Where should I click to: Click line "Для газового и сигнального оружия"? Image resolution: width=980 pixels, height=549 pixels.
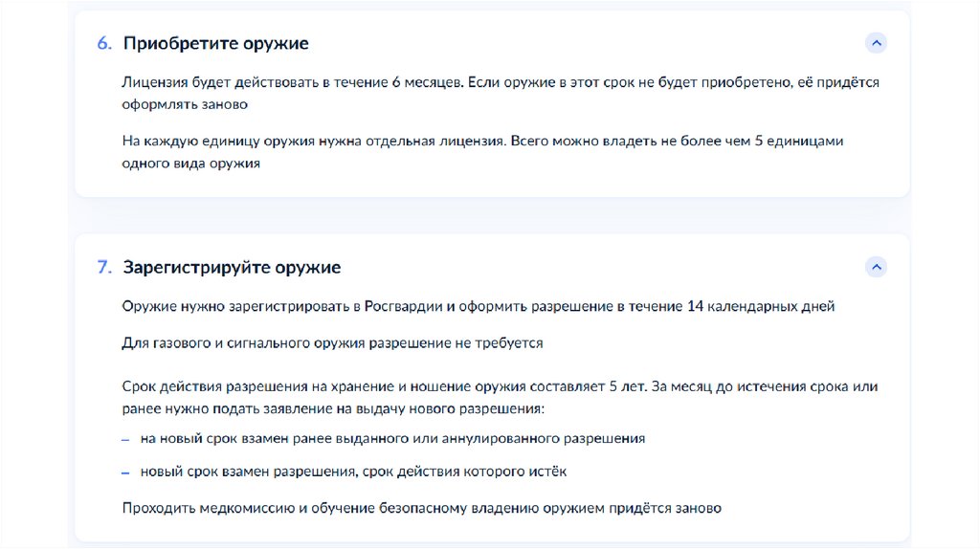click(x=332, y=343)
